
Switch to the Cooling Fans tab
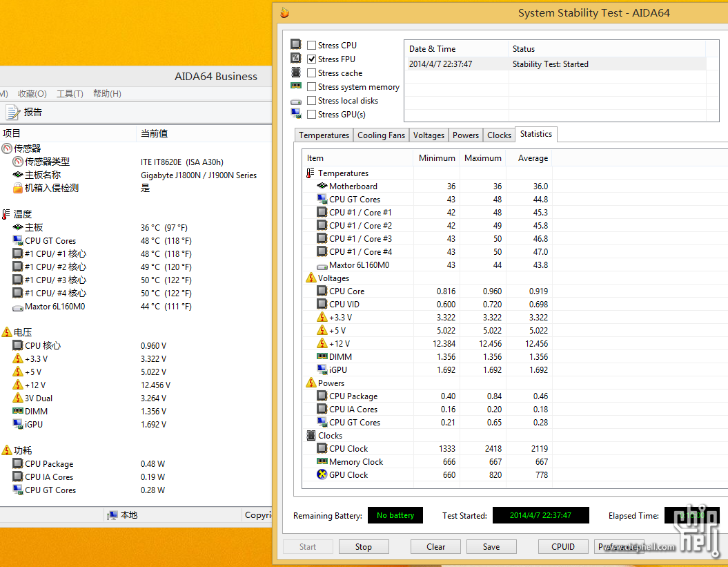click(381, 135)
